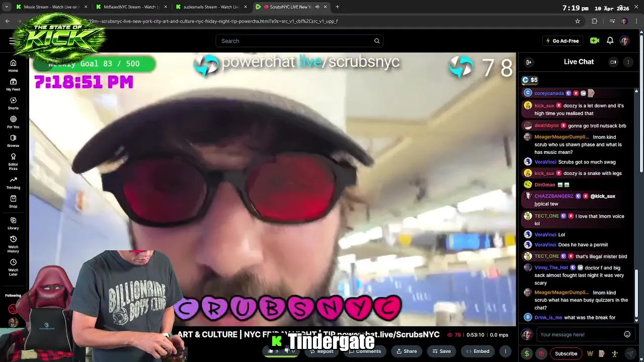Open Watch Later in the sidebar
Screen dimensions: 644x362
click(x=13, y=267)
